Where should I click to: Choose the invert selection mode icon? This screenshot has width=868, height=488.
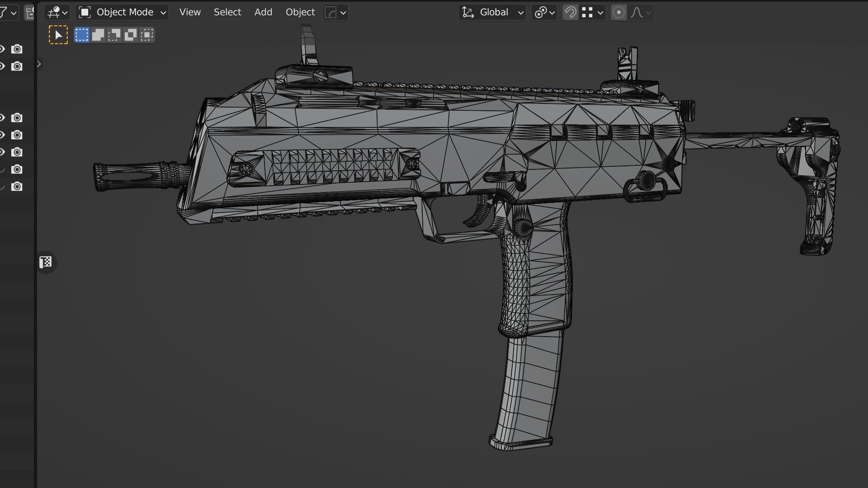coord(131,35)
